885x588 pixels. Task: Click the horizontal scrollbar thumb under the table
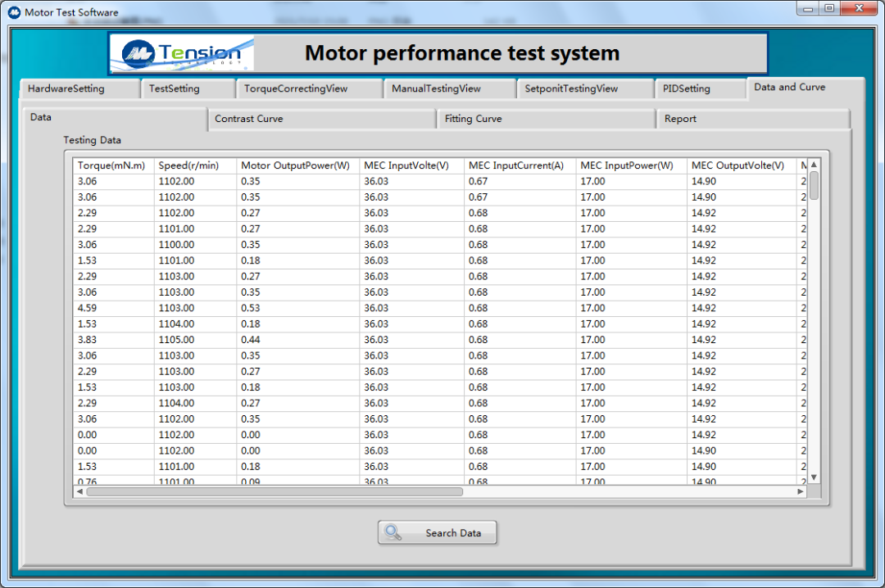click(275, 491)
